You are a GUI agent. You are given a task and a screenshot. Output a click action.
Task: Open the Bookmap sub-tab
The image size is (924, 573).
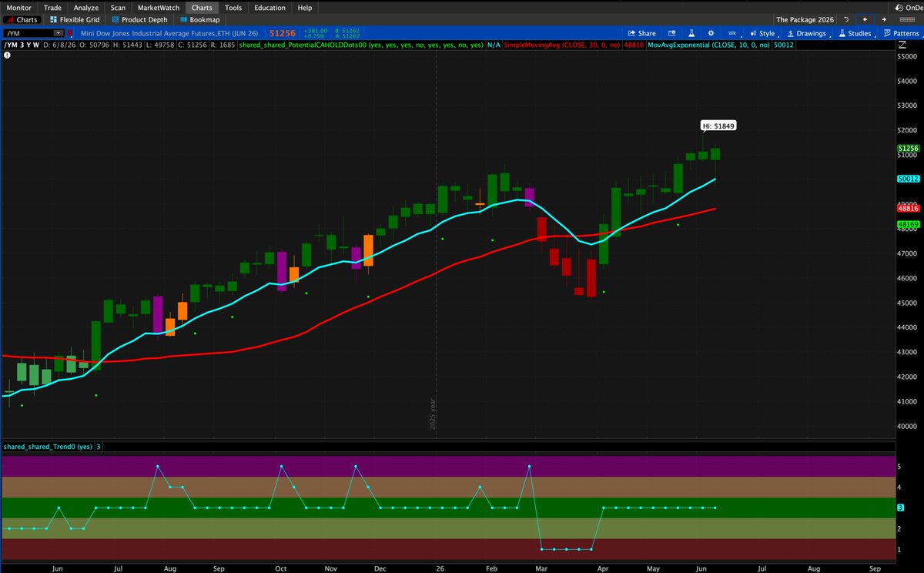(x=199, y=20)
